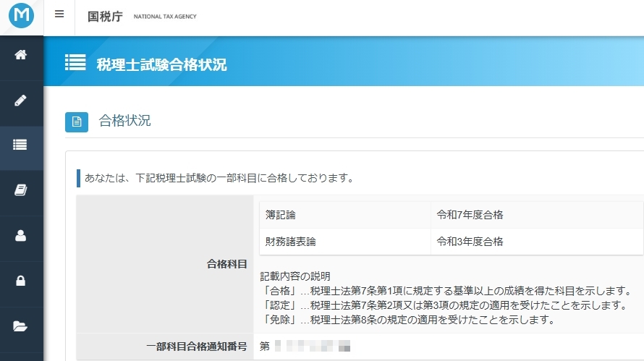Screen dimensions: 644x361
Task: Toggle the hamburger sidebar menu
Action: point(59,14)
